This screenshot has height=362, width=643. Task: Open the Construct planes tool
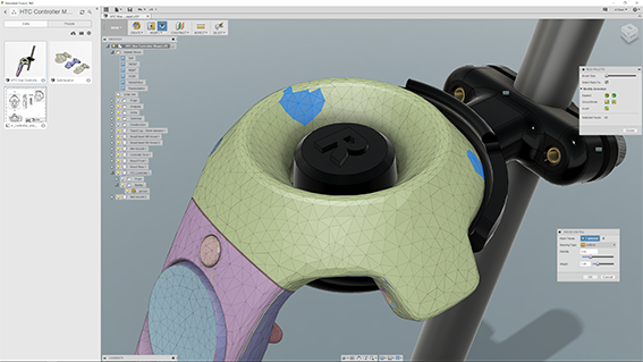[x=180, y=27]
